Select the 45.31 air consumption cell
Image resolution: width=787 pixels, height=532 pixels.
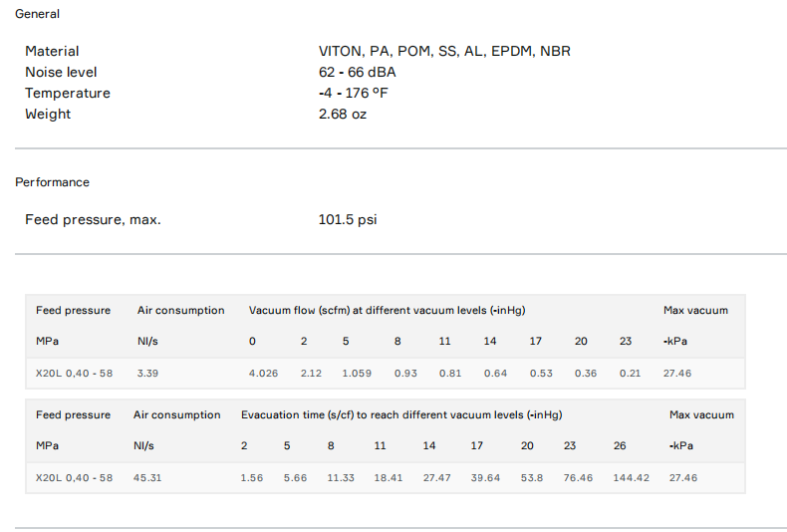click(147, 478)
